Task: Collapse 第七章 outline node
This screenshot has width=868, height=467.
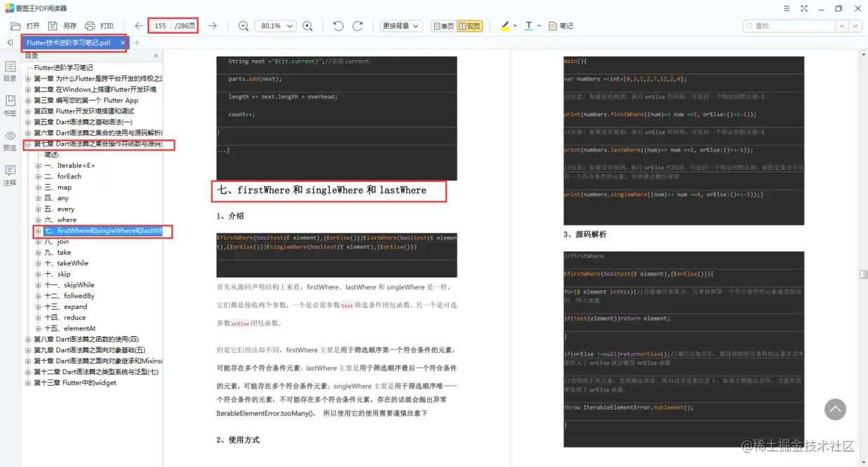Action: [28, 144]
